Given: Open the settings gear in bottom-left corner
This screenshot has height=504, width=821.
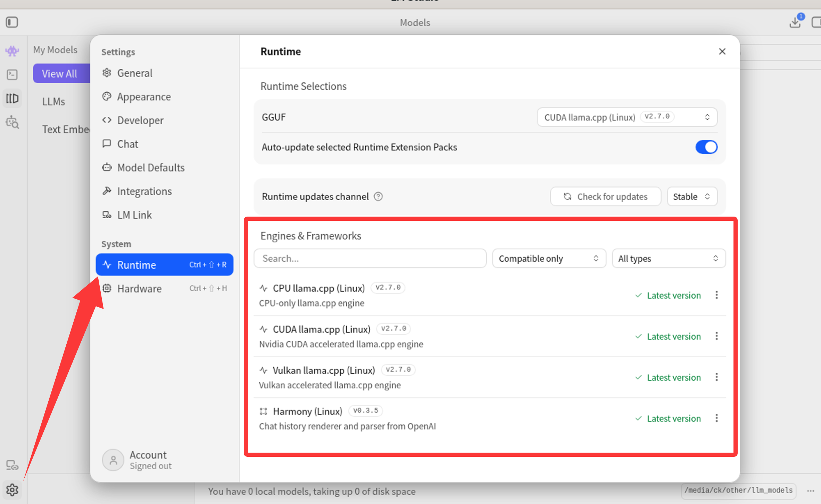Looking at the screenshot, I should (12, 490).
